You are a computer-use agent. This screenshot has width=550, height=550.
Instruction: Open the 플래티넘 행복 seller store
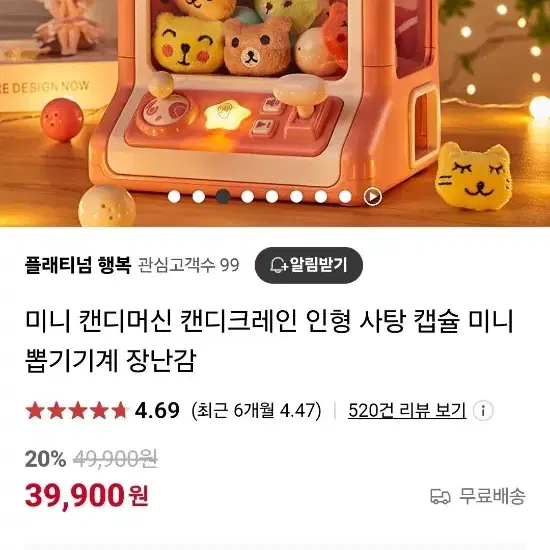coord(78,265)
